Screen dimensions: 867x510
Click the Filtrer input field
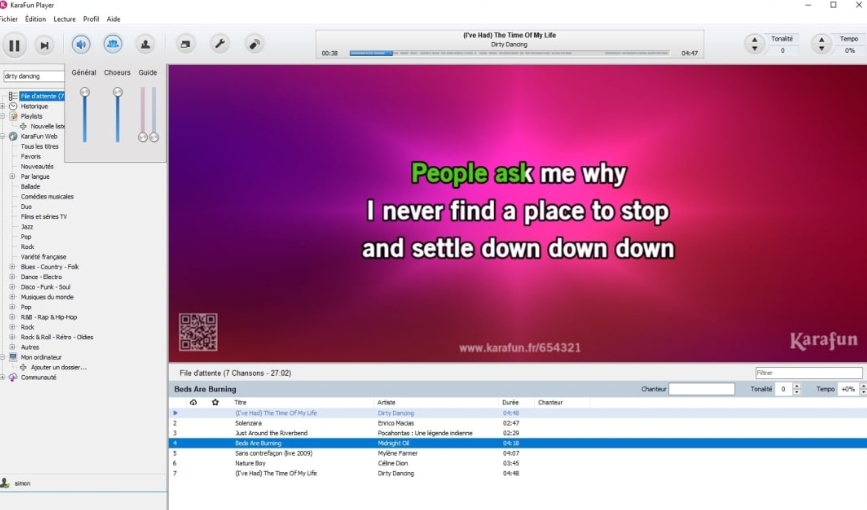[806, 373]
